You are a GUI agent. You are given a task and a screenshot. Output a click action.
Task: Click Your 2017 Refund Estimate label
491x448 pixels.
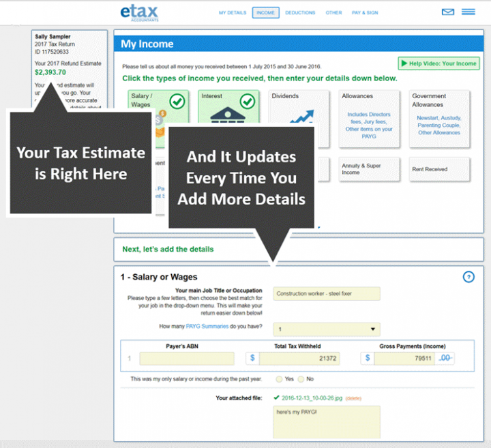tap(68, 63)
